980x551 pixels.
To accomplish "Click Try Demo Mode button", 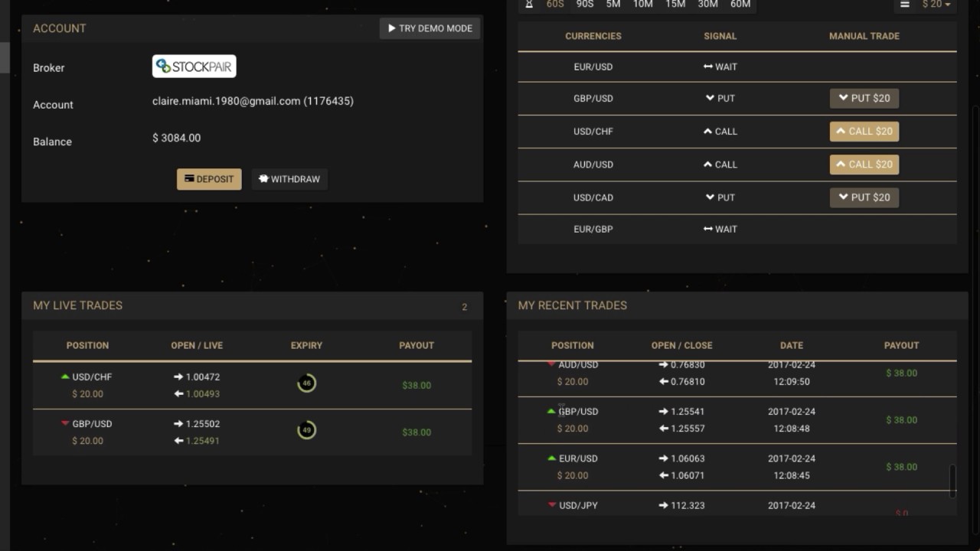I will (430, 28).
